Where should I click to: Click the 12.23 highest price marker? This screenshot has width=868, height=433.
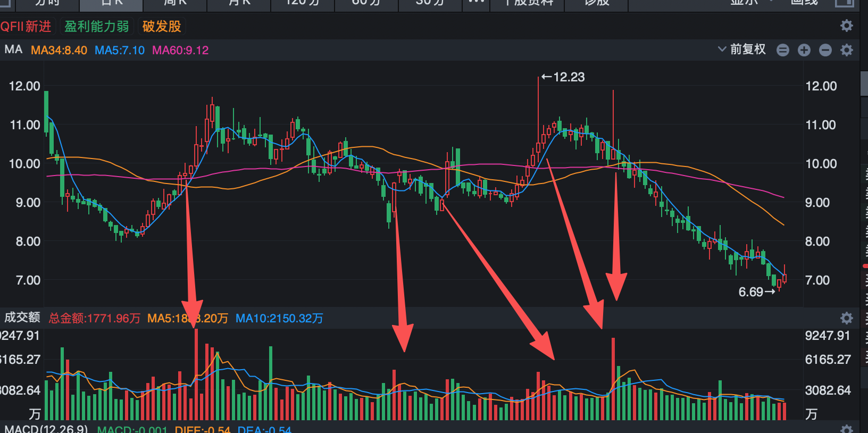coord(563,77)
